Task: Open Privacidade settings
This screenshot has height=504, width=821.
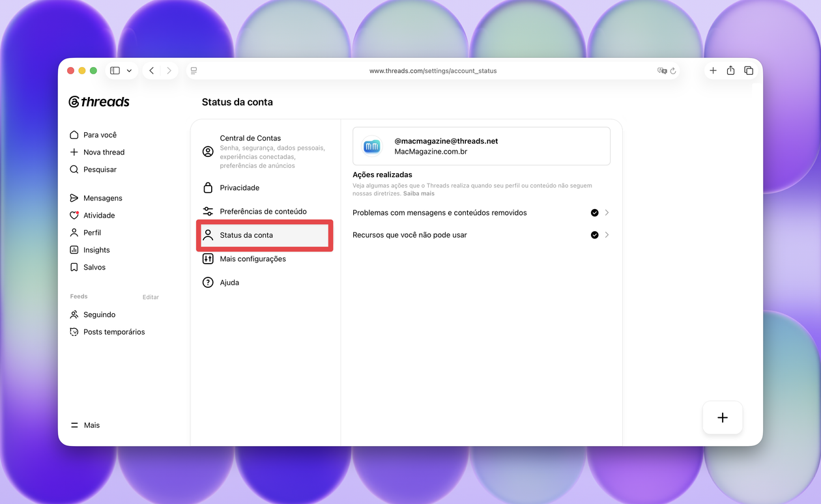Action: coord(265,188)
